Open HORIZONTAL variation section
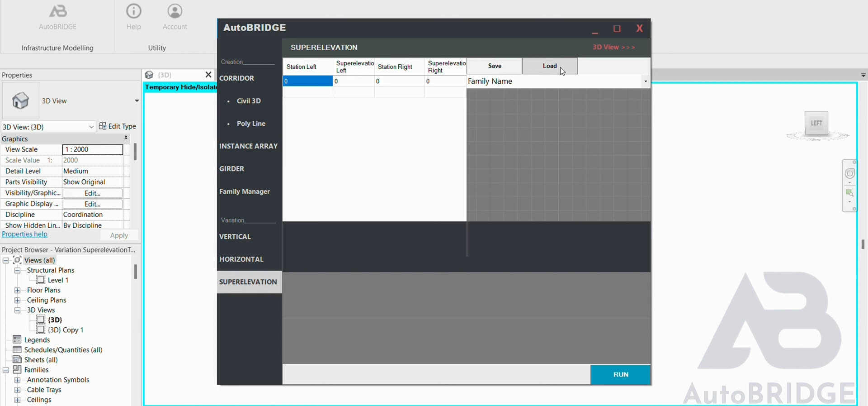The image size is (868, 406). [x=241, y=259]
